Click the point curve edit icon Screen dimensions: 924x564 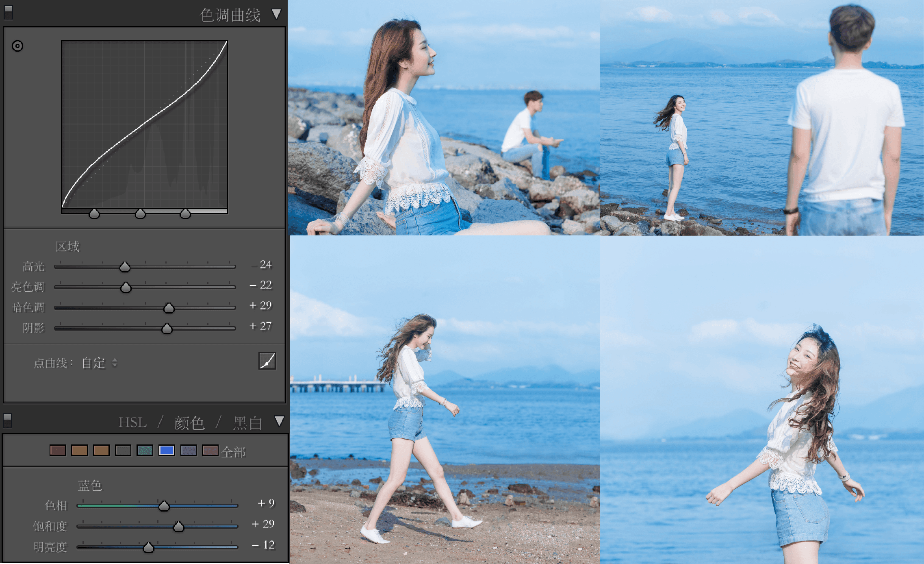pyautogui.click(x=267, y=361)
